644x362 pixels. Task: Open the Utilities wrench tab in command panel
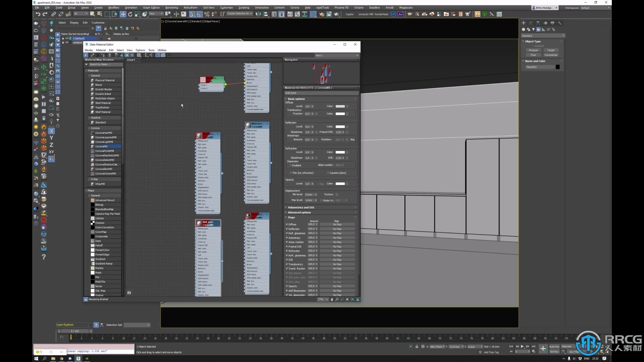(560, 23)
